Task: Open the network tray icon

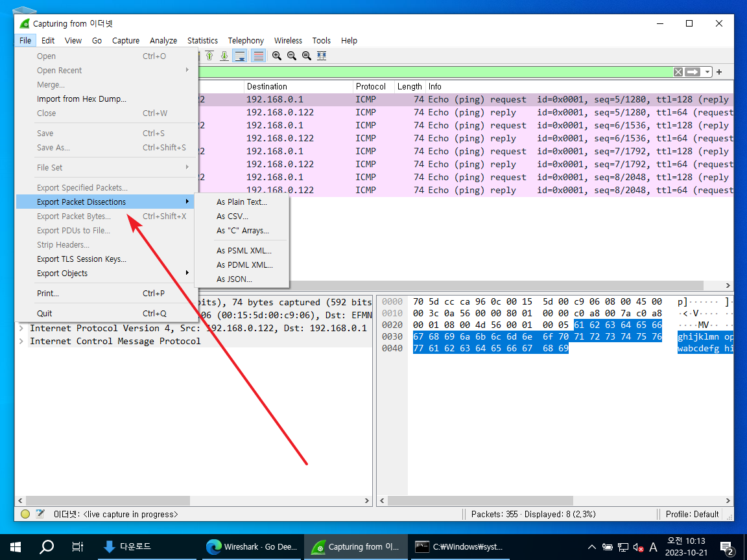Action: point(622,547)
